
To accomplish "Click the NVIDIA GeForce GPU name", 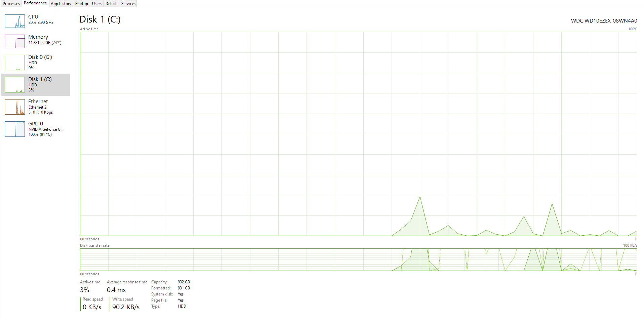I will pyautogui.click(x=46, y=129).
